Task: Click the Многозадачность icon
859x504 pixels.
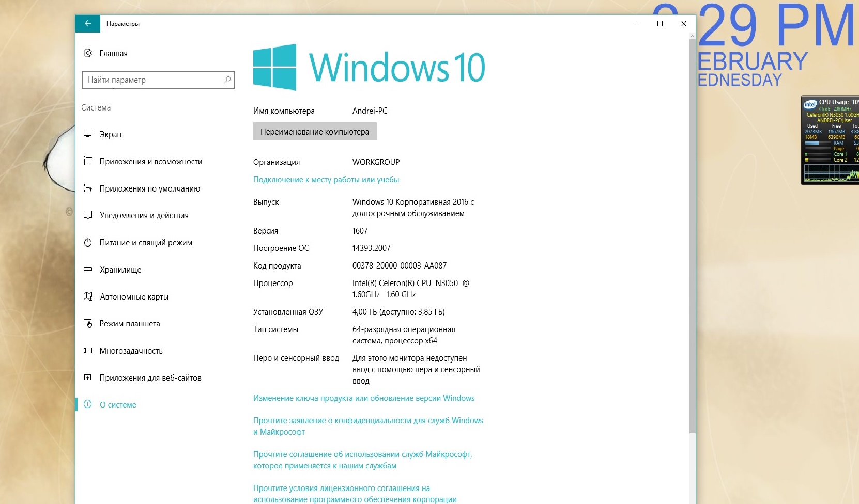Action: click(x=88, y=351)
